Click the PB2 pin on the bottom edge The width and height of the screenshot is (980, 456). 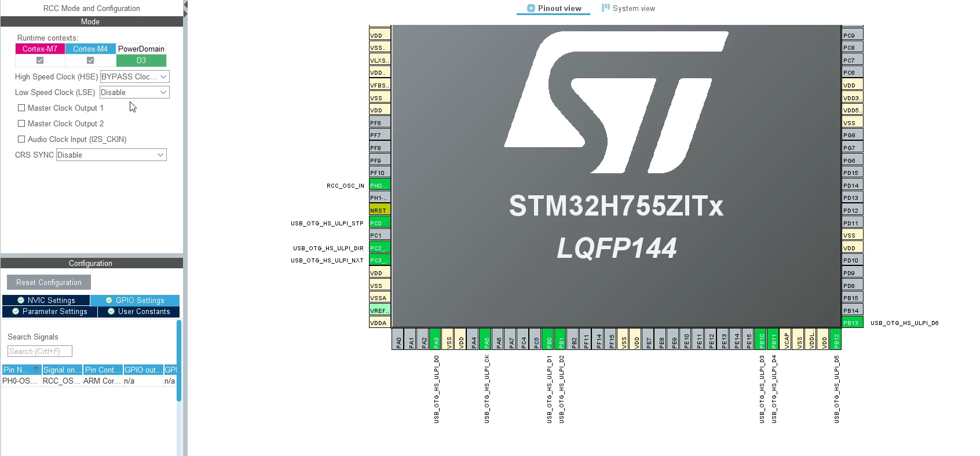[x=574, y=340]
